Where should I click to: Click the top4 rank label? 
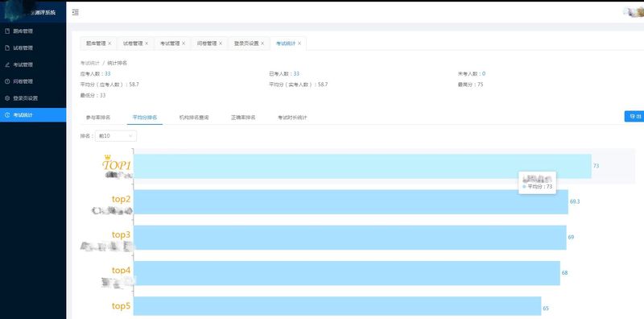click(122, 270)
